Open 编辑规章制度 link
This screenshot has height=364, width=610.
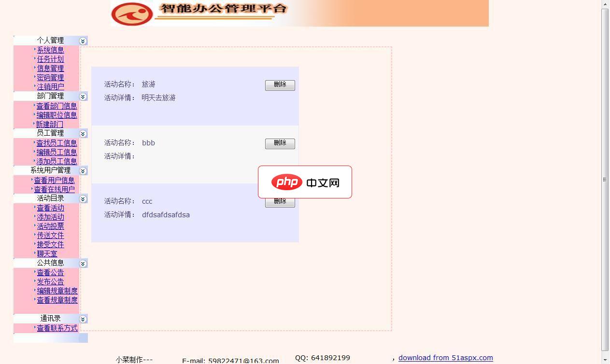pyautogui.click(x=57, y=291)
